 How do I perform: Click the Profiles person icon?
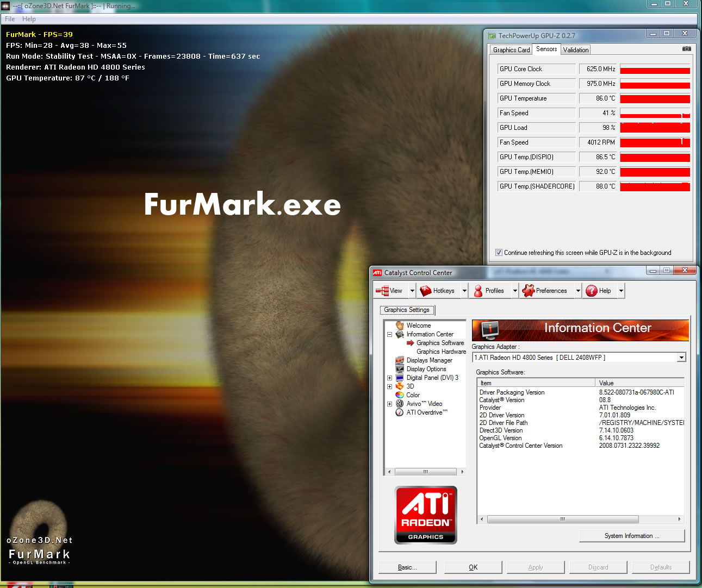[478, 291]
